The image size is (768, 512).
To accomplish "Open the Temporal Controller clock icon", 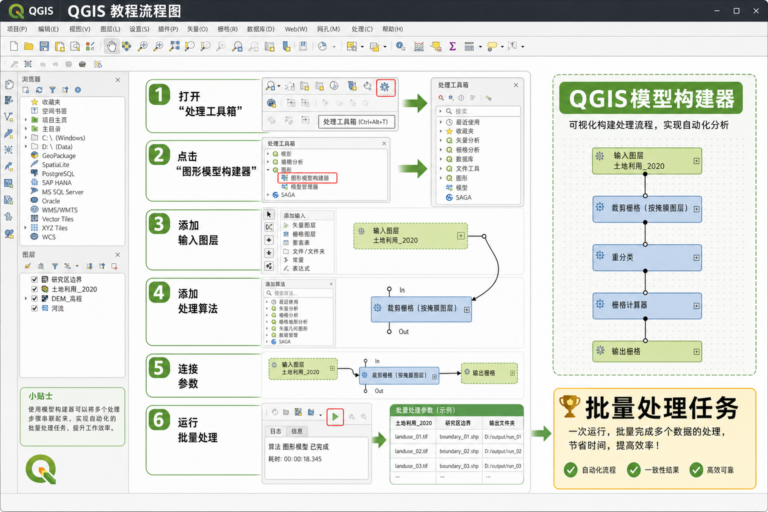I will (322, 46).
